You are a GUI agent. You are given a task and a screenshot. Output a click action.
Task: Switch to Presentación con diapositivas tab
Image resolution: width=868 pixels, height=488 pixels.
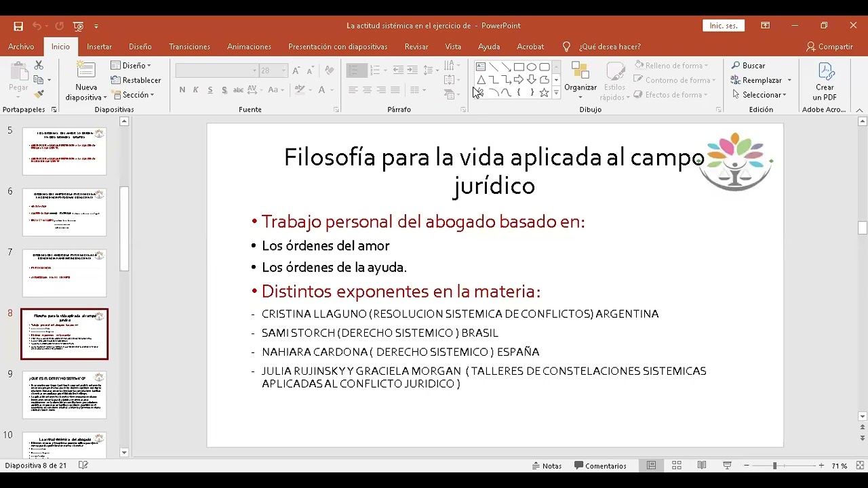(x=338, y=47)
